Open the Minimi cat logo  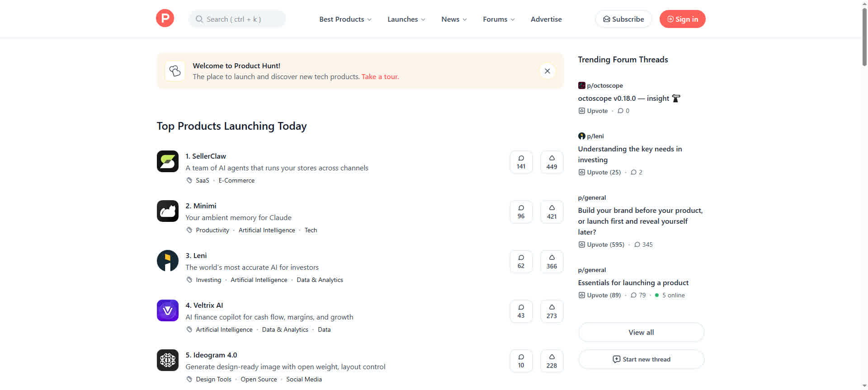pyautogui.click(x=168, y=211)
